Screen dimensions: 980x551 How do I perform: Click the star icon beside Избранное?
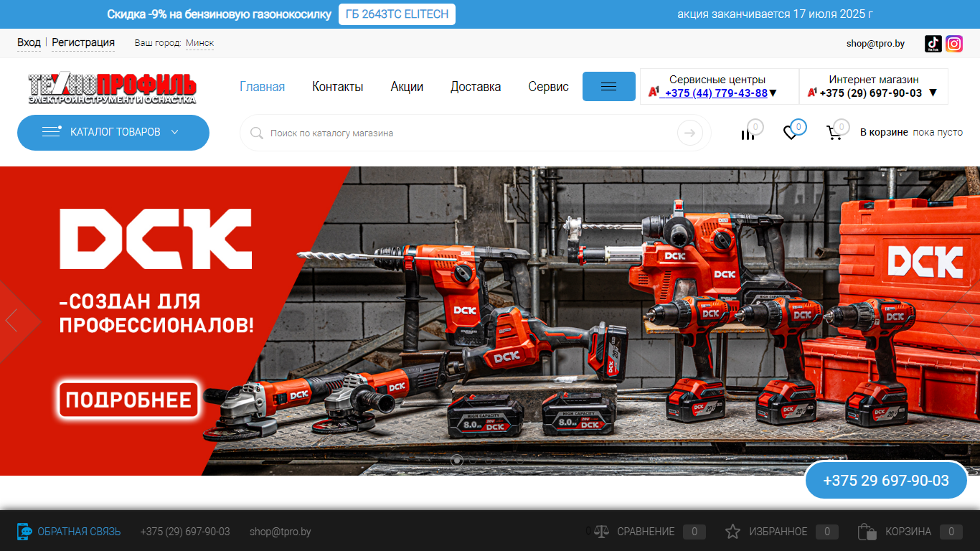pos(732,532)
